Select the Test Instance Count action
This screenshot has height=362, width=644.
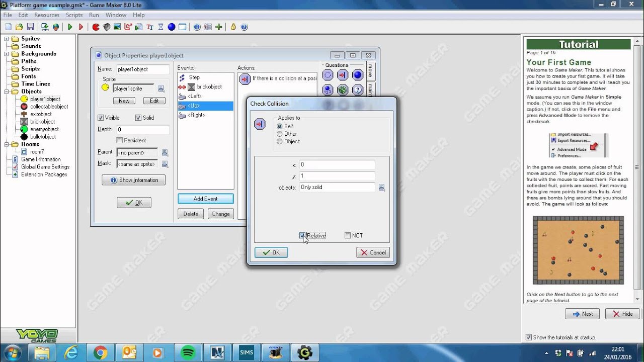tap(328, 90)
